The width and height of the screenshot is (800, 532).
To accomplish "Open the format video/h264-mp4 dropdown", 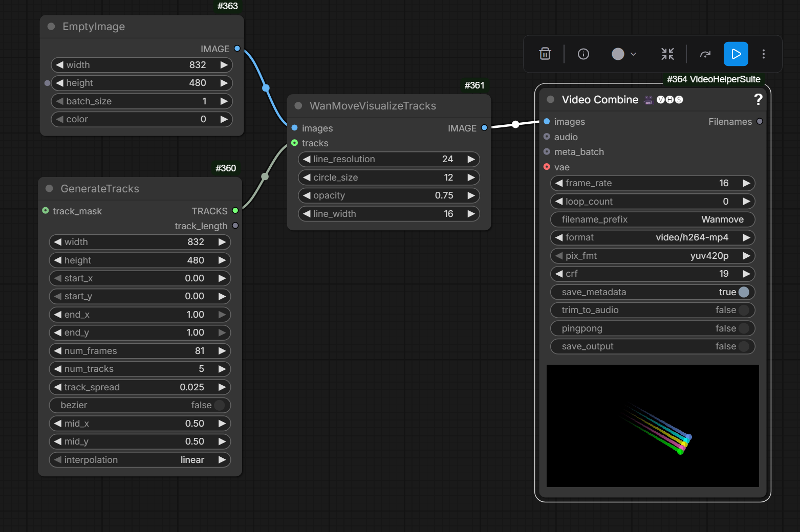I will (652, 237).
